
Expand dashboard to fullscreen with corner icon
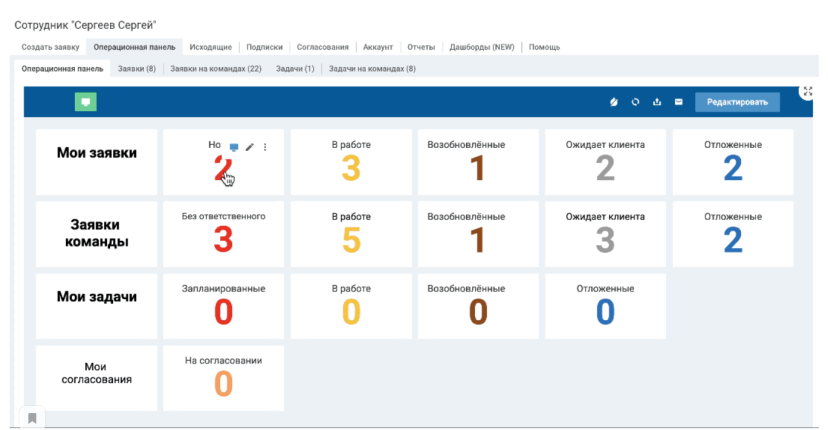[807, 91]
